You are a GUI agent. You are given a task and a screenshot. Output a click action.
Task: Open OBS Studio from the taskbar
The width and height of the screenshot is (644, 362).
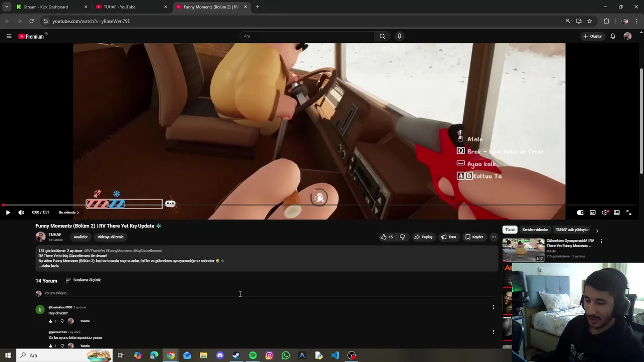[x=352, y=355]
